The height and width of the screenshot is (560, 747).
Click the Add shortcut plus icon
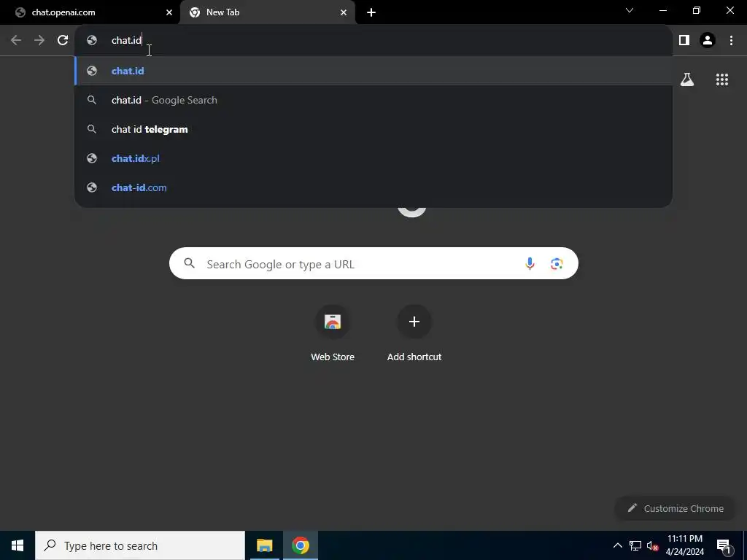pos(414,322)
